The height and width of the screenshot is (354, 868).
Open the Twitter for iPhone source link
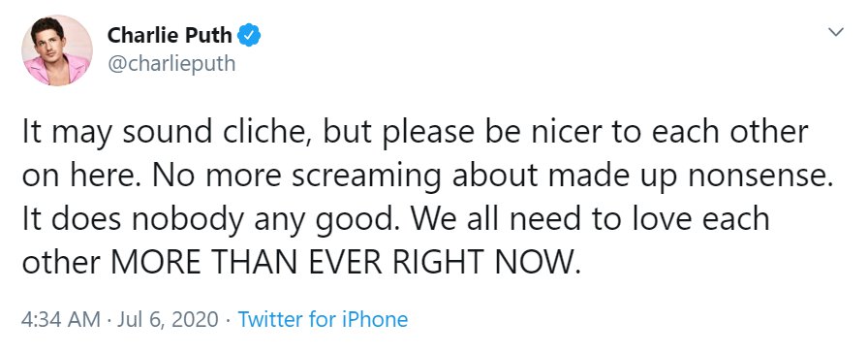(x=323, y=320)
